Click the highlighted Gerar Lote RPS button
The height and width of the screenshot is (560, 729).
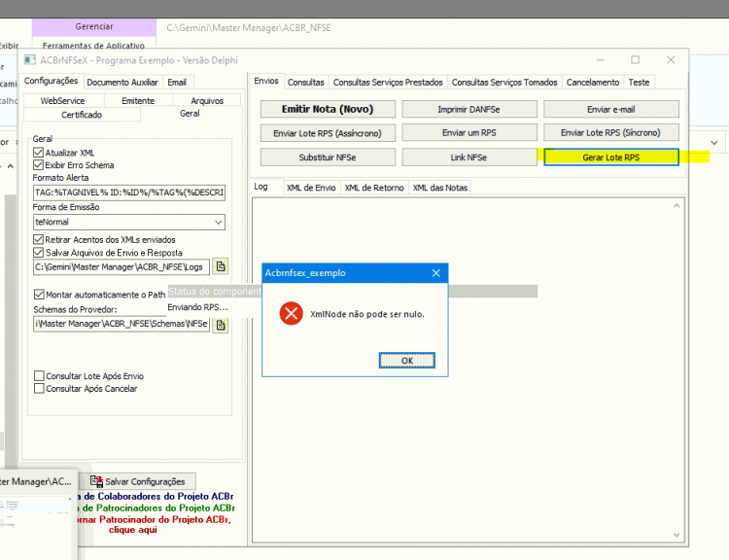611,157
